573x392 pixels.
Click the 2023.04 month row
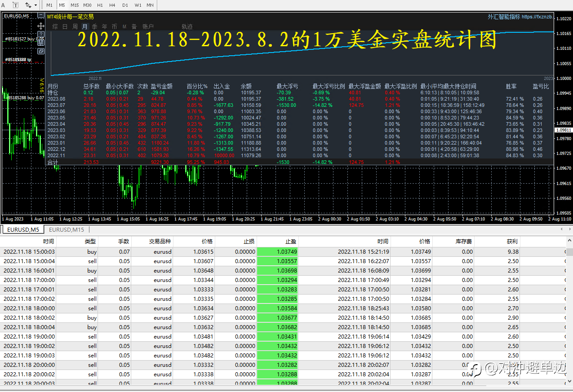299,124
